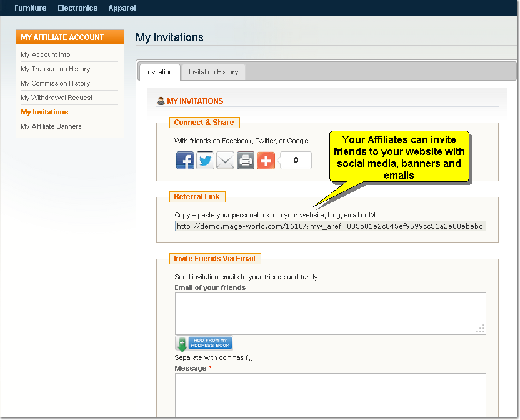Focus the Email of your friends textarea
This screenshot has height=420, width=520.
point(330,314)
